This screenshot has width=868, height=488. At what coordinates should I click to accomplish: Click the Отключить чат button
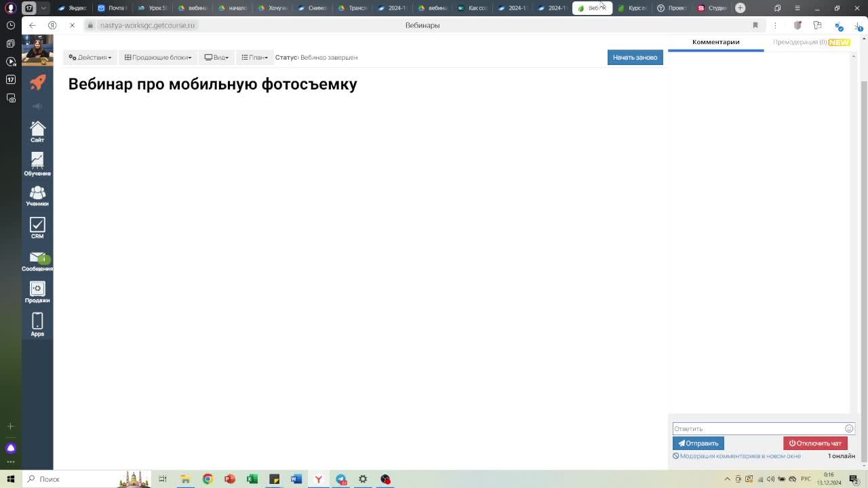coord(815,443)
